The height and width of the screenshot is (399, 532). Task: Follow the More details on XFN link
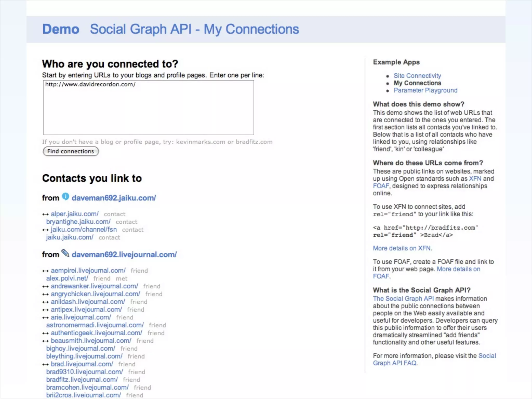(402, 248)
